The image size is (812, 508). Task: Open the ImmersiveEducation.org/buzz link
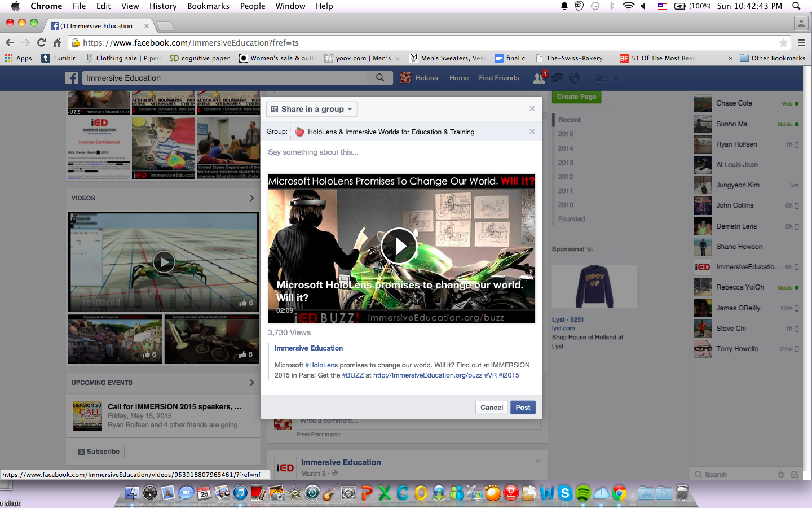click(x=427, y=375)
